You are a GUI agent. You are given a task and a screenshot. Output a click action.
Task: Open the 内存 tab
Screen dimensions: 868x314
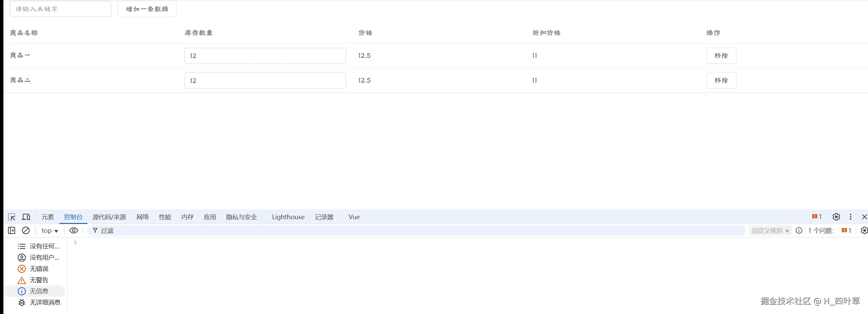click(x=187, y=217)
